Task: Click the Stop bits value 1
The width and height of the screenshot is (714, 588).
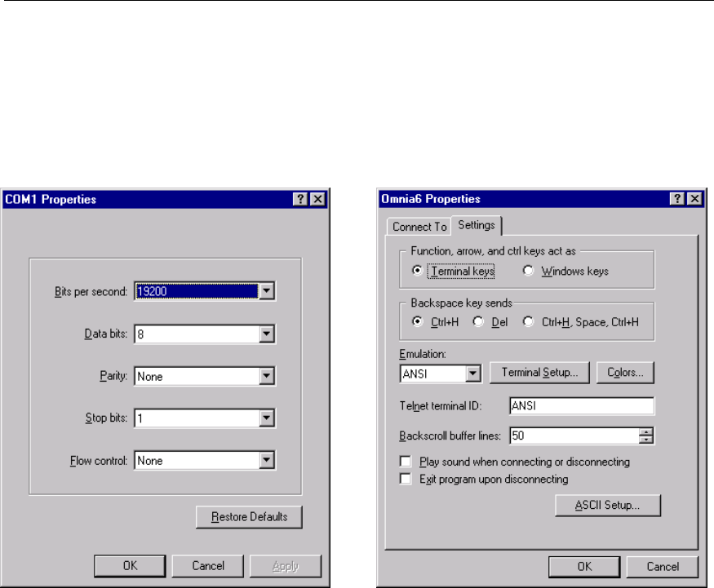Action: [x=140, y=418]
